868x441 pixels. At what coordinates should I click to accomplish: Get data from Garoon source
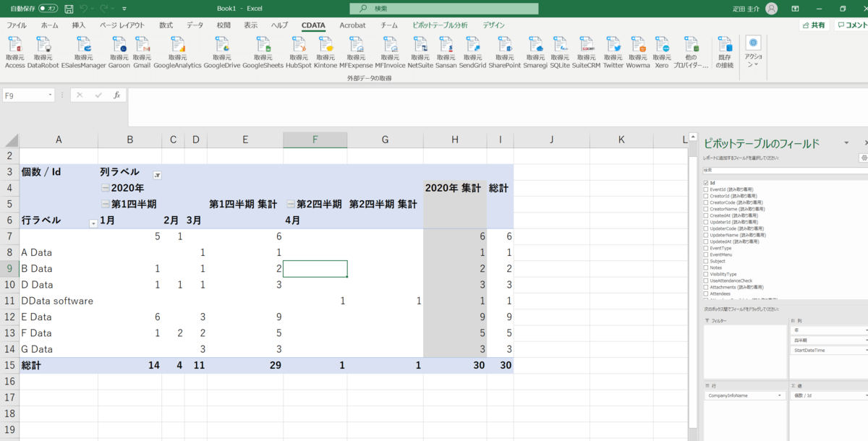[119, 53]
